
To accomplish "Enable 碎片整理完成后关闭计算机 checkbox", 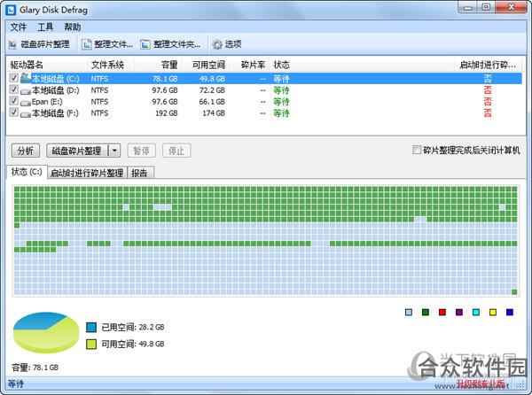I will point(417,150).
